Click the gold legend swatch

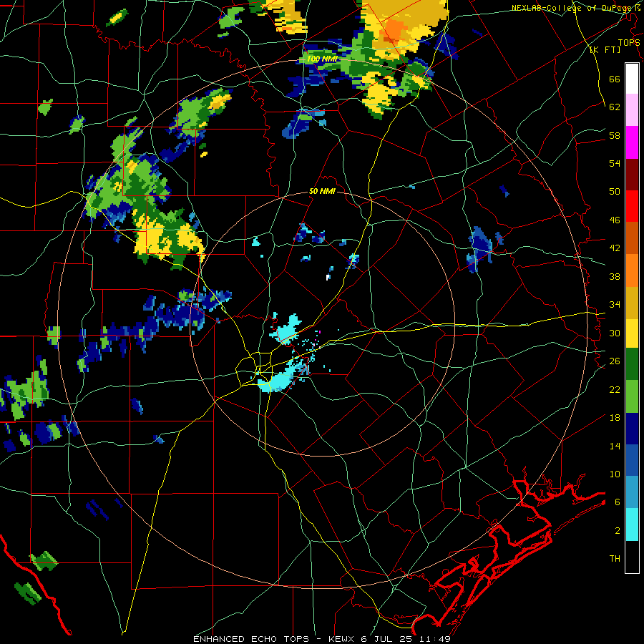coord(632,303)
